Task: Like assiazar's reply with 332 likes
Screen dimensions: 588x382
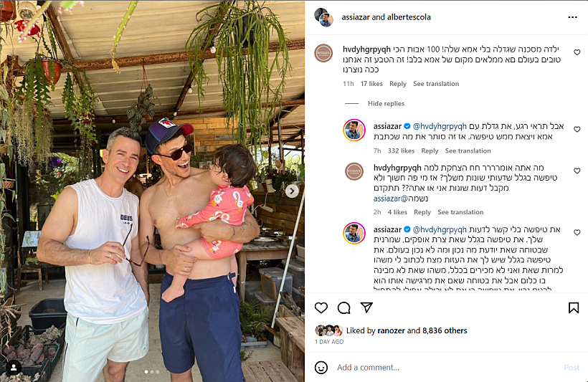Action: tap(577, 129)
